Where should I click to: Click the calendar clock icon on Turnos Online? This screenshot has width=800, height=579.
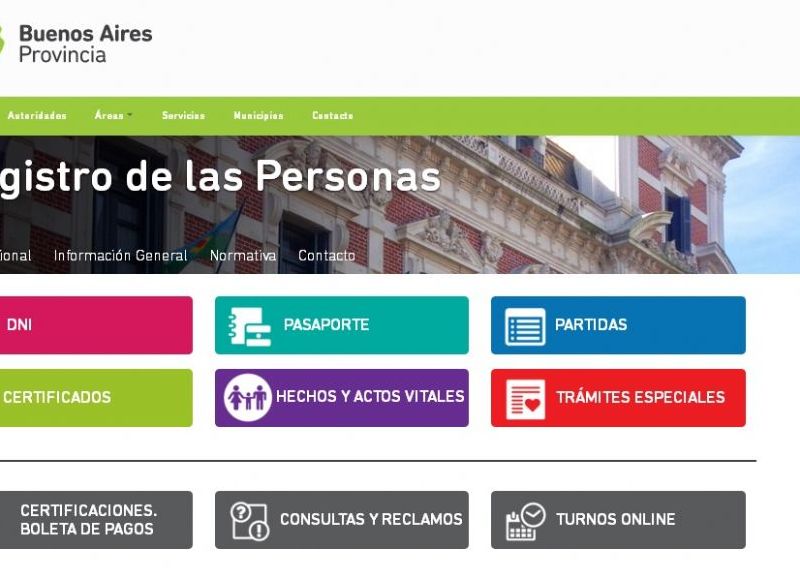[526, 521]
